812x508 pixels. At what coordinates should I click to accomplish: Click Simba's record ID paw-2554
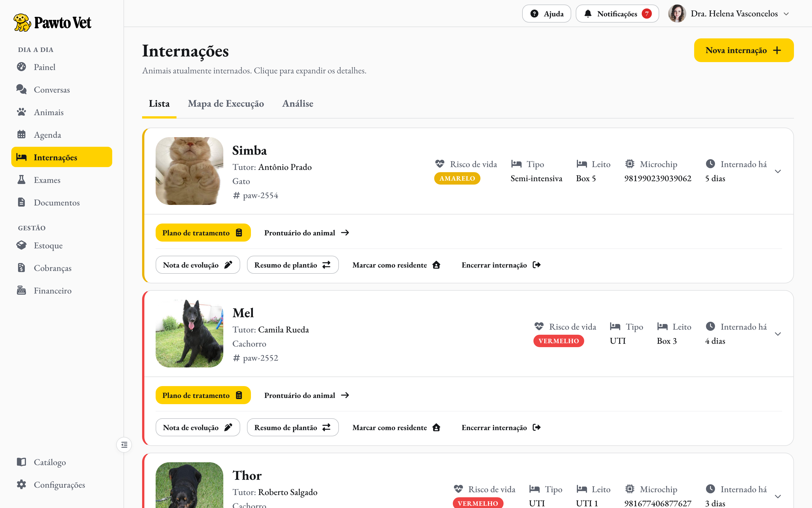261,195
